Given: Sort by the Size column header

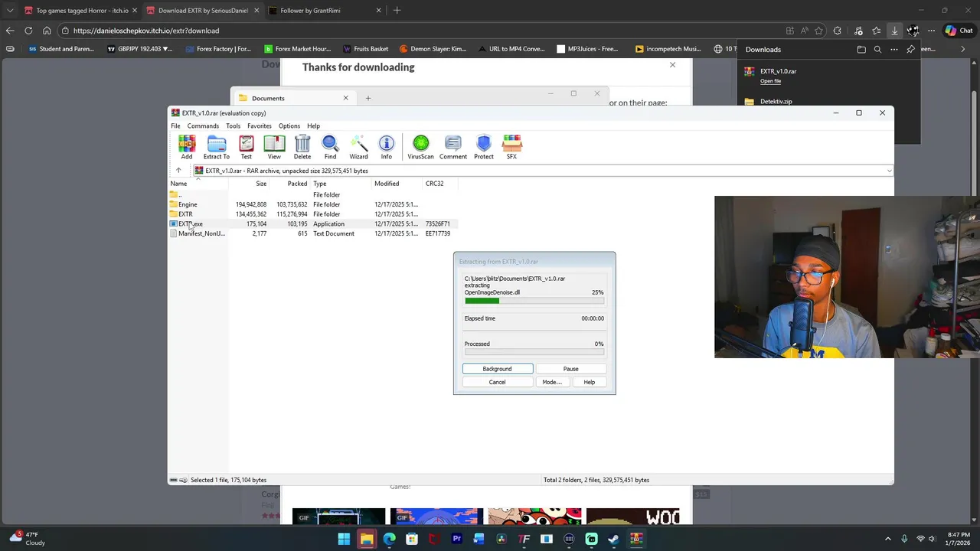Looking at the screenshot, I should [x=248, y=184].
